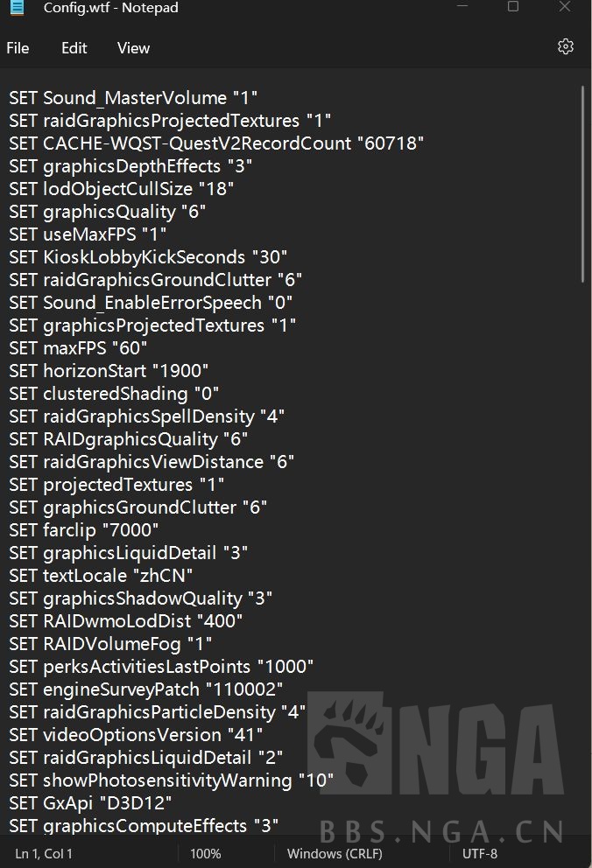Place cursor on SET textLocale "zhCN" line
The width and height of the screenshot is (592, 868).
click(x=101, y=576)
